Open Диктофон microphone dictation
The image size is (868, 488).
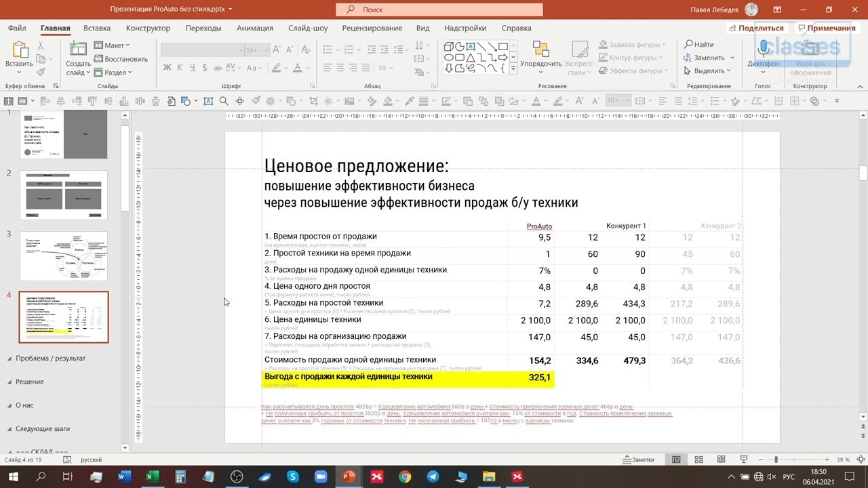pos(764,49)
